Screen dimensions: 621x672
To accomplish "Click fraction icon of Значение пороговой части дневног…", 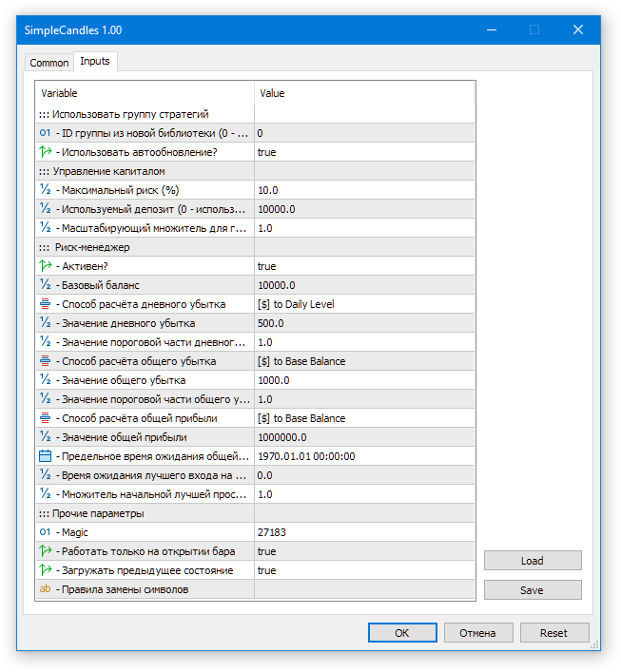I will (45, 341).
